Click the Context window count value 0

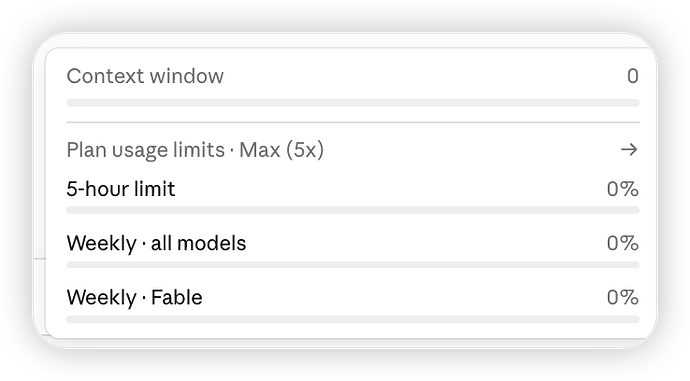tap(633, 76)
